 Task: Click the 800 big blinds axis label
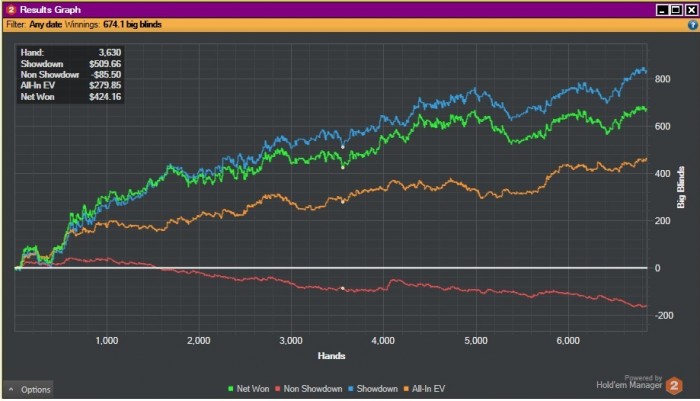[x=662, y=79]
